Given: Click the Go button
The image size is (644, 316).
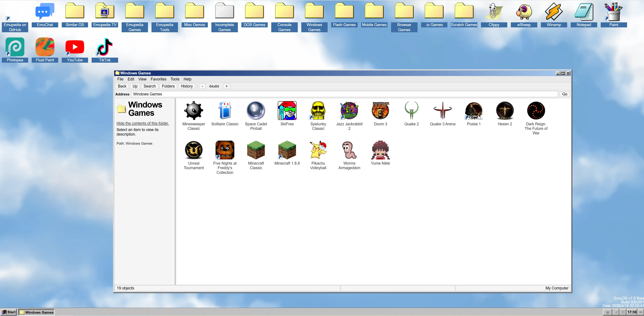Looking at the screenshot, I should 564,94.
